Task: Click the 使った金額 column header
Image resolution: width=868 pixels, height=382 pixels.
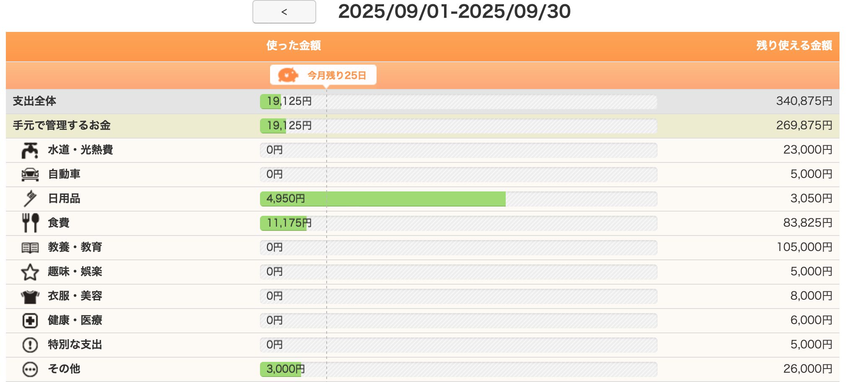Action: [294, 45]
